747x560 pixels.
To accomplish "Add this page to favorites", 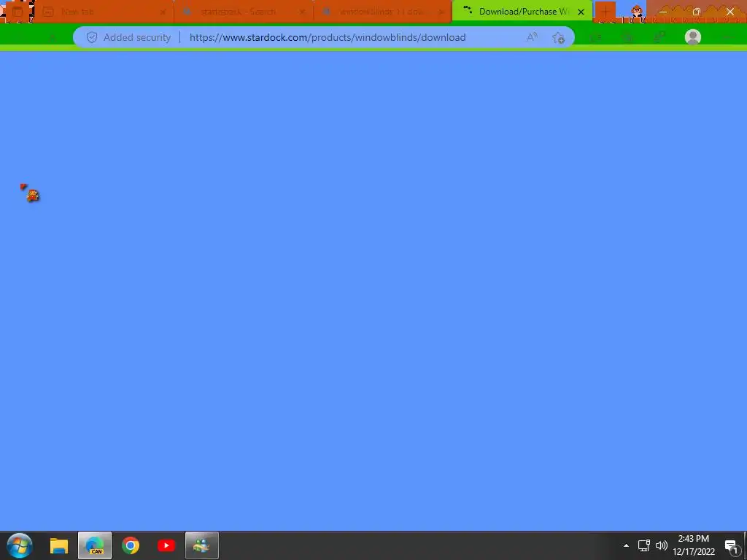I will coord(558,38).
